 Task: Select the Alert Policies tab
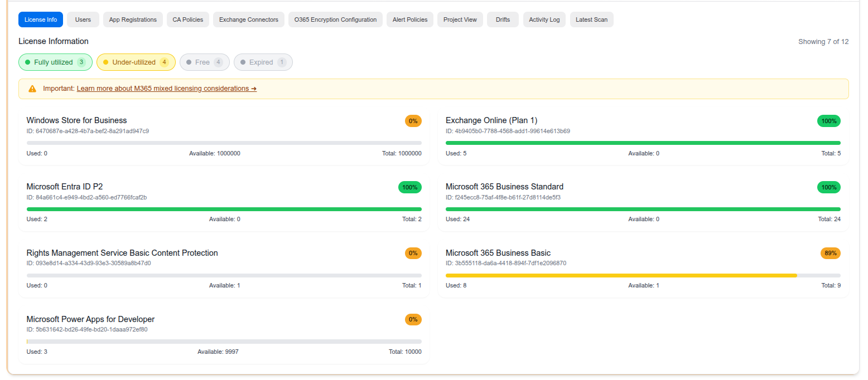[410, 20]
